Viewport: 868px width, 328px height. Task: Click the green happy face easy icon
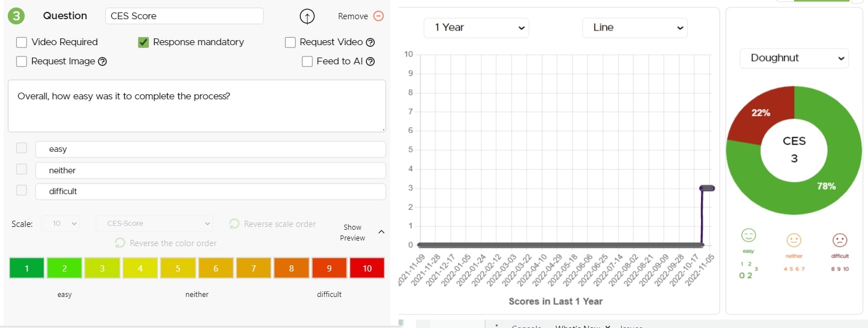click(748, 235)
